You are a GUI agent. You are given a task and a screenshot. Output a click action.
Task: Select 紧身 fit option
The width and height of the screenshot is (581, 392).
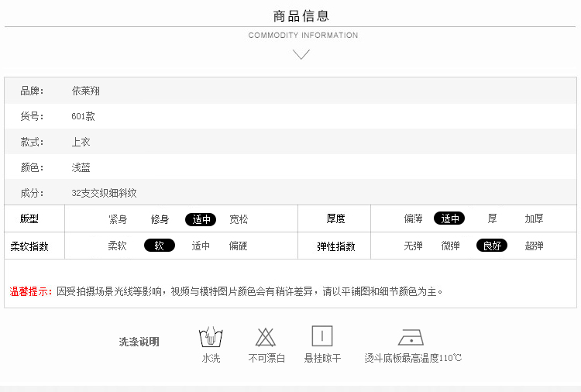[118, 219]
